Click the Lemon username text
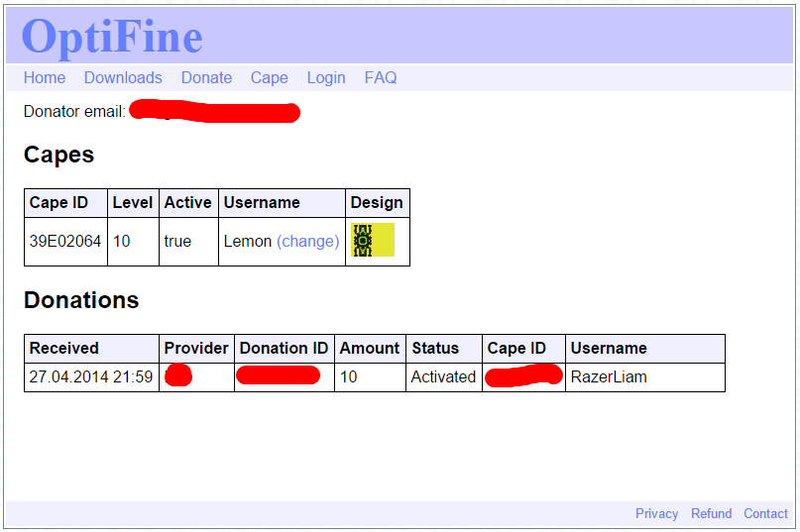 click(x=248, y=242)
